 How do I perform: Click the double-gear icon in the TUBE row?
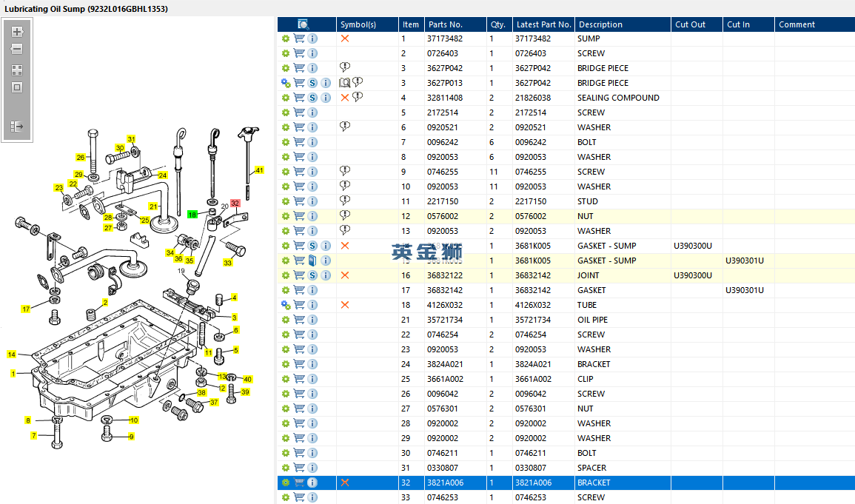tap(286, 305)
